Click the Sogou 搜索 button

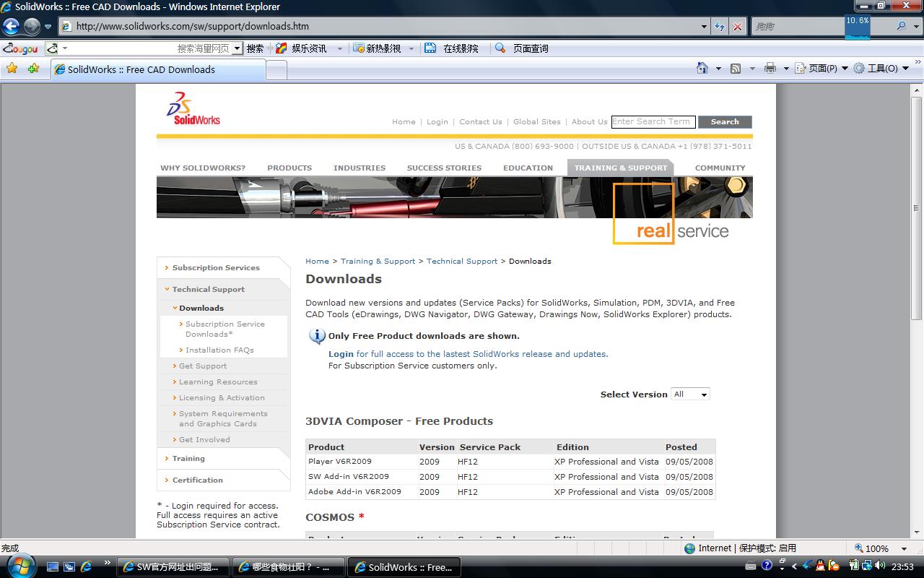255,48
